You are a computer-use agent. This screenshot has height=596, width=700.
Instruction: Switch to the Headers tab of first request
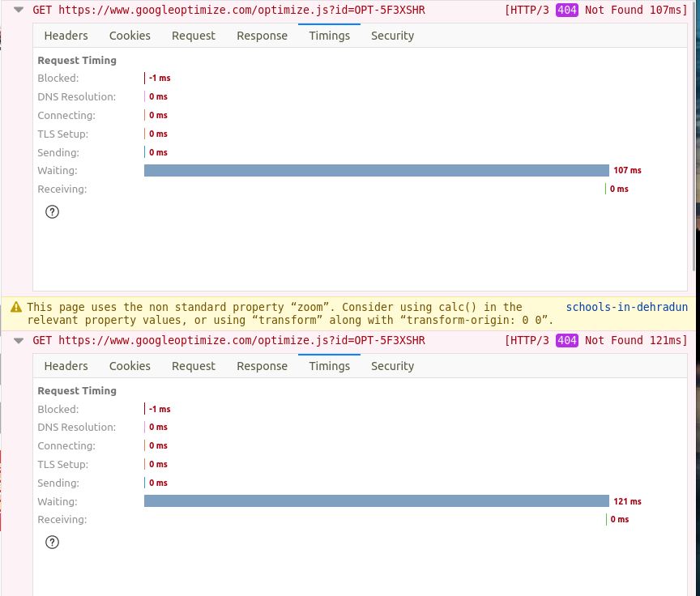click(x=66, y=36)
